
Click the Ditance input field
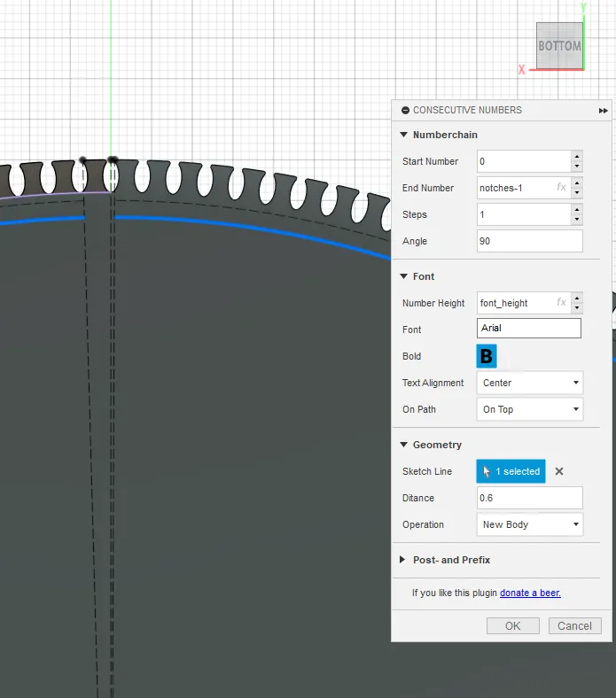(530, 498)
